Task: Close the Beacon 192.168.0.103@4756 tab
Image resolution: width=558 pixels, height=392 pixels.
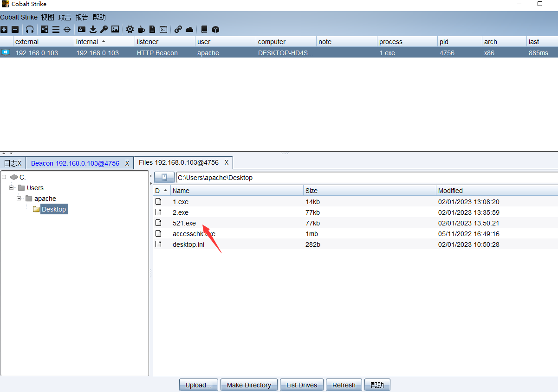Action: click(127, 163)
